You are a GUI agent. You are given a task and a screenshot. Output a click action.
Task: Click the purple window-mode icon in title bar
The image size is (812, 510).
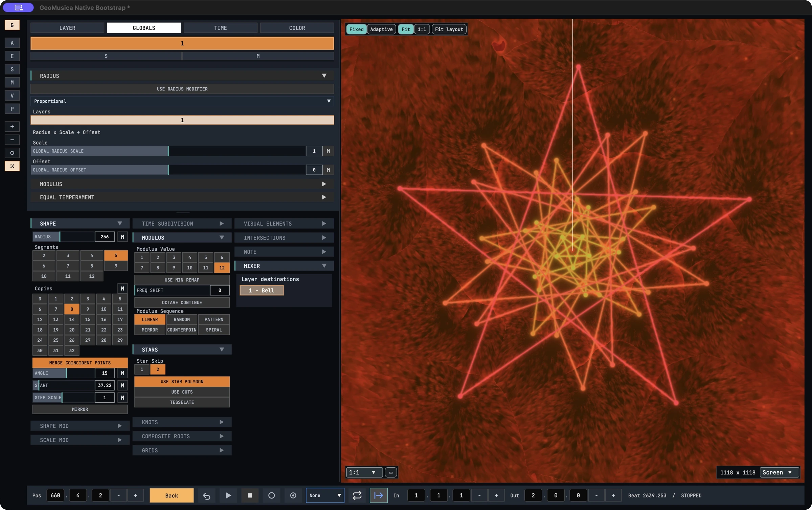[19, 7]
